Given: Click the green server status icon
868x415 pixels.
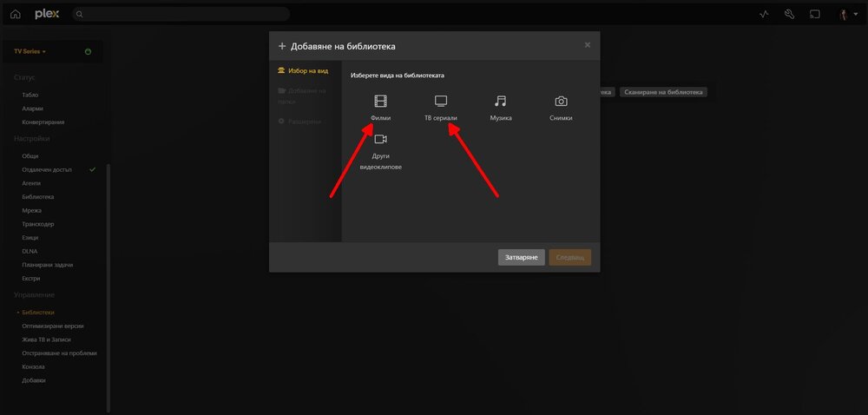Looking at the screenshot, I should [x=88, y=51].
